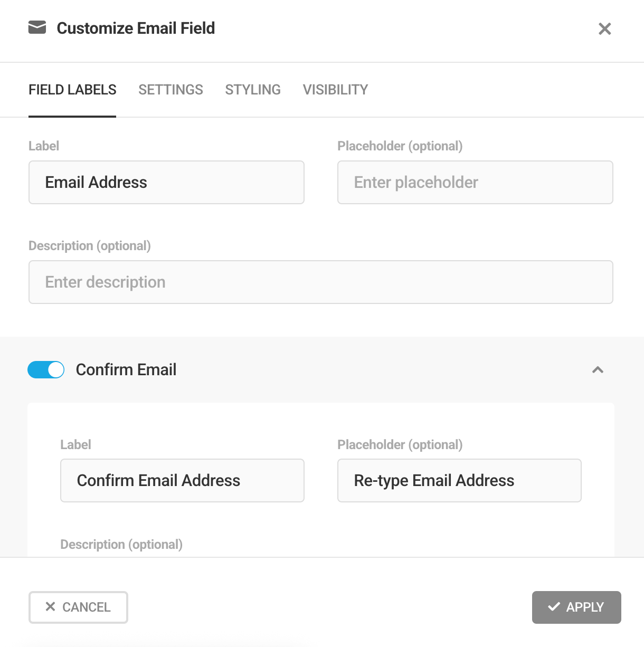This screenshot has width=644, height=647.
Task: Click the Email Address label input field
Action: [166, 182]
